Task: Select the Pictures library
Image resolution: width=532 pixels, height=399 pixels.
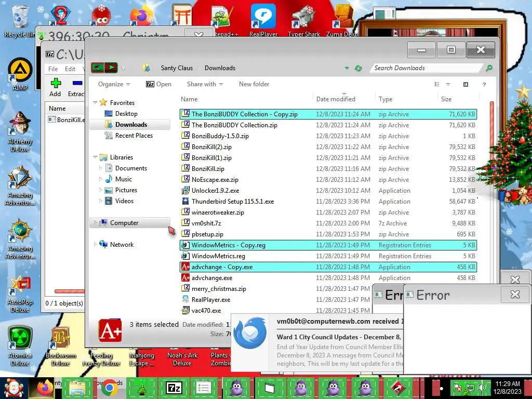Action: click(126, 190)
